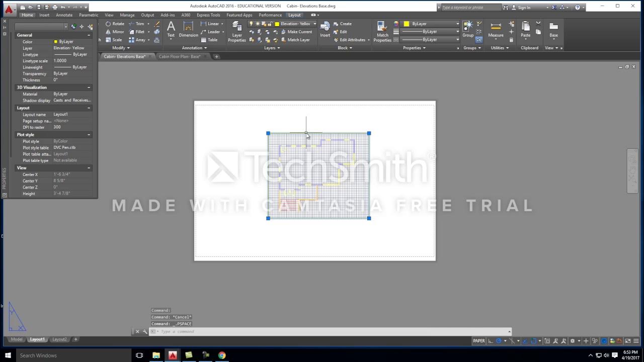The image size is (644, 362).
Task: Switch to the Parametric ribbon tab
Action: (x=89, y=15)
